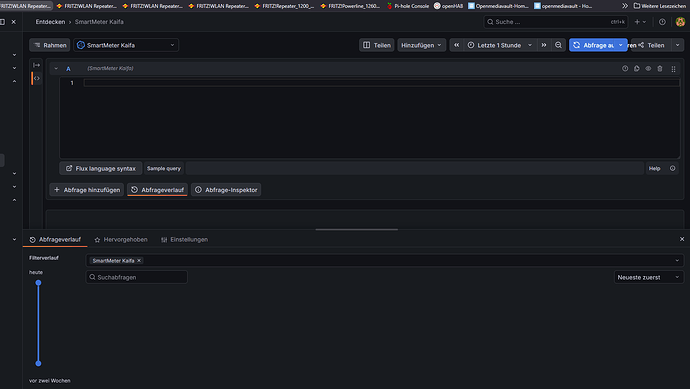The width and height of the screenshot is (690, 389).
Task: Click the lower handle of the history slider
Action: point(38,363)
